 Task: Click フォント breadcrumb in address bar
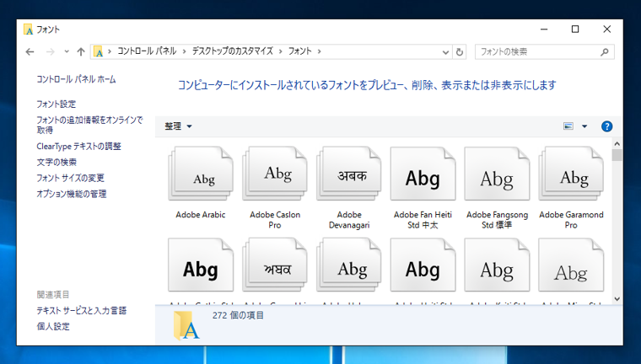(300, 51)
